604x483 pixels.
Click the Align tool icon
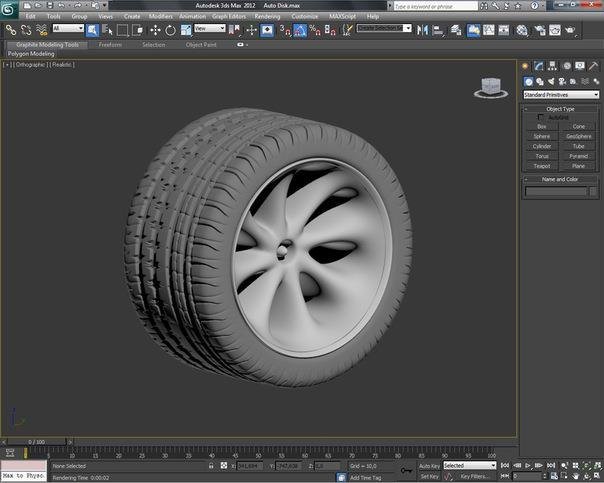tap(438, 30)
